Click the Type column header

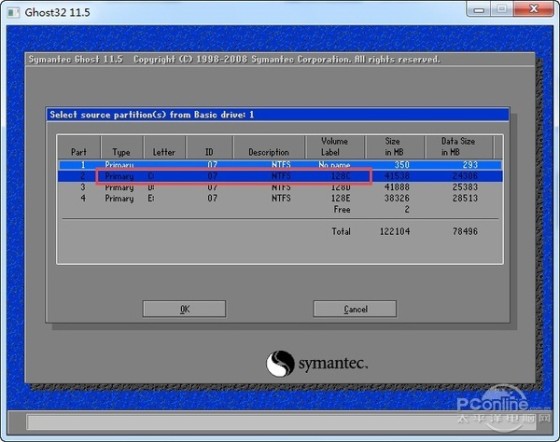(122, 147)
